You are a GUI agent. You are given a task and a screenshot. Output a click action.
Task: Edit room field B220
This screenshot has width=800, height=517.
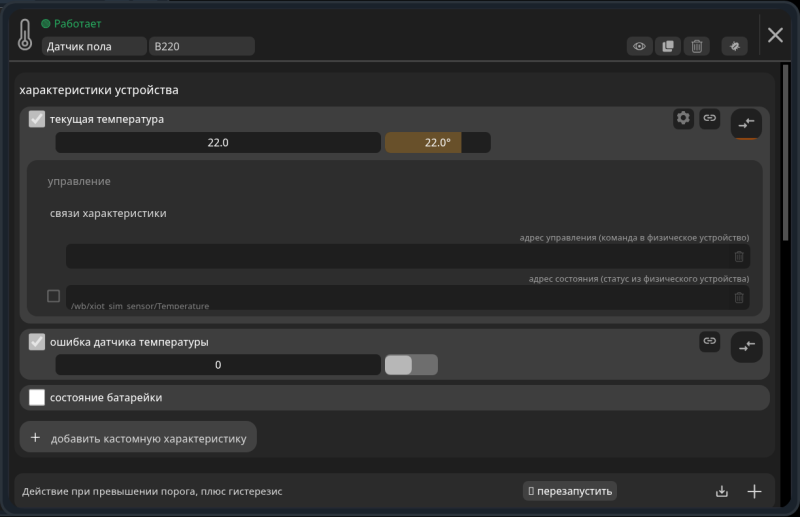[x=202, y=46]
